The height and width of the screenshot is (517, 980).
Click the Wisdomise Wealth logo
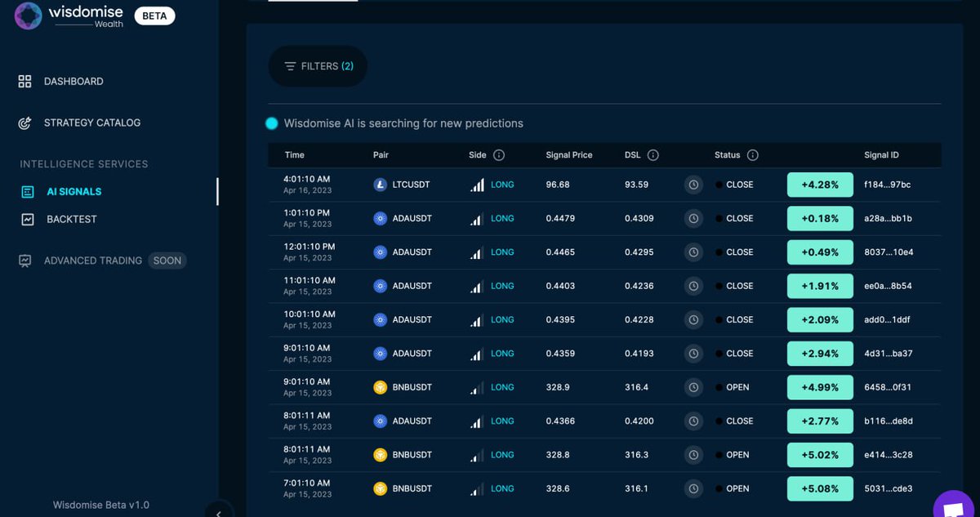pyautogui.click(x=69, y=15)
